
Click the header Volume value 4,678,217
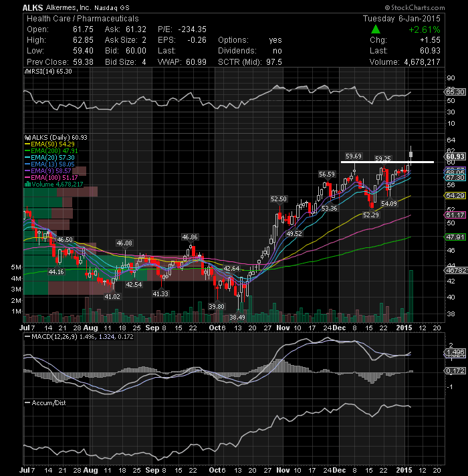click(x=422, y=62)
